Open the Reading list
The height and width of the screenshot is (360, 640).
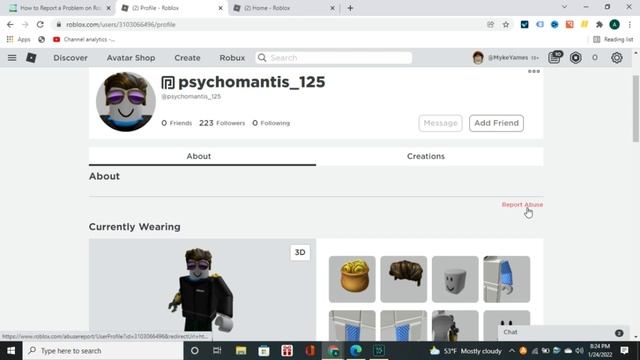[613, 40]
